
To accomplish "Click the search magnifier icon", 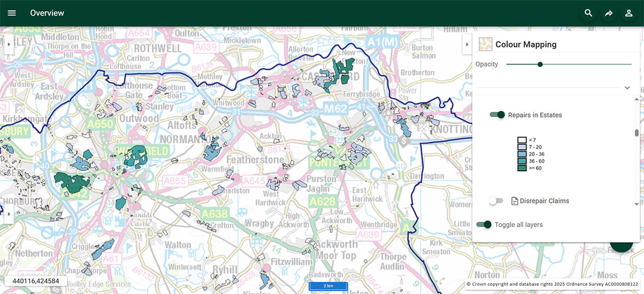I will pos(589,13).
